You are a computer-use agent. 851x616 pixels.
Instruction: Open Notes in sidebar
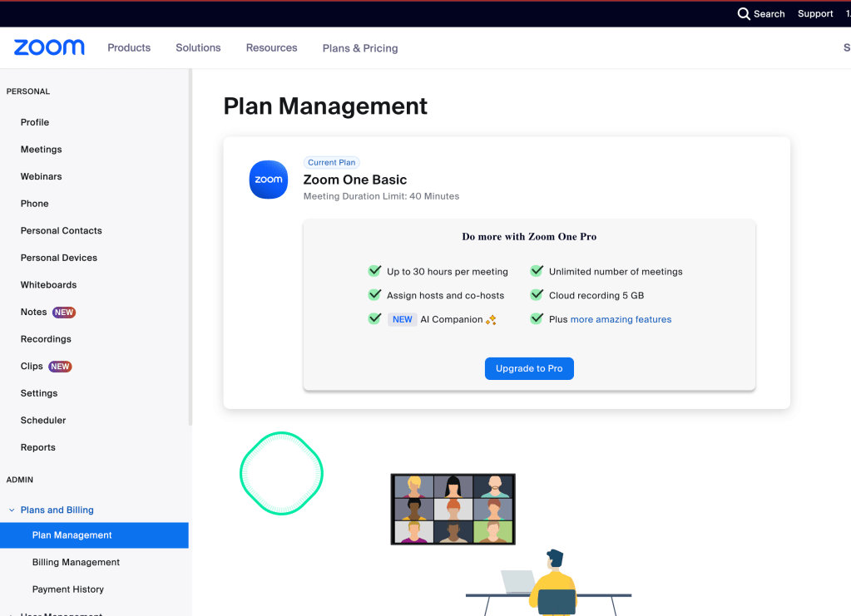point(33,313)
